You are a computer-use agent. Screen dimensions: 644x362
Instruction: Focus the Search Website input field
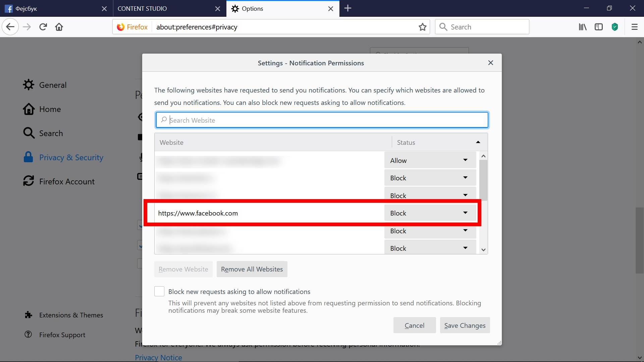[322, 120]
